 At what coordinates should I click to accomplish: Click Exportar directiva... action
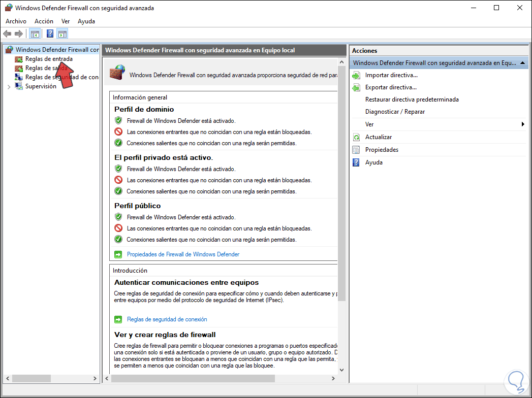click(391, 87)
